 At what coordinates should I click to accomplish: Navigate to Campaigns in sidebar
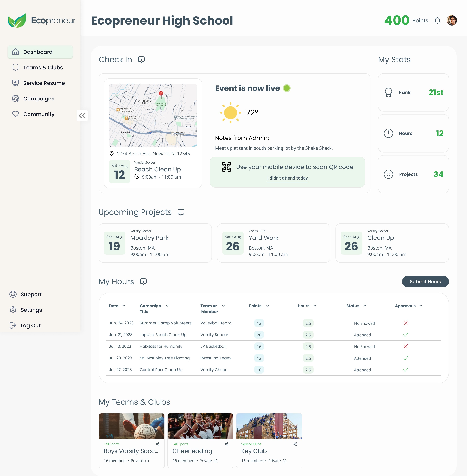click(x=39, y=99)
